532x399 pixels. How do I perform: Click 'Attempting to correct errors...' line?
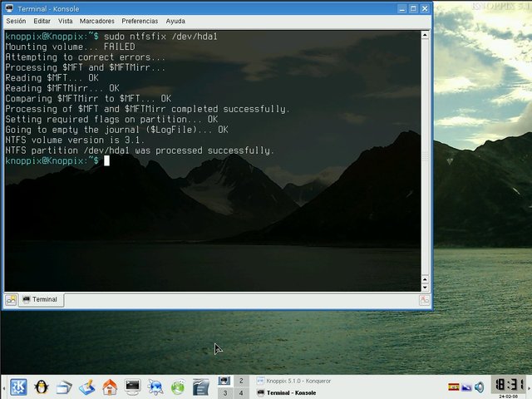(85, 57)
